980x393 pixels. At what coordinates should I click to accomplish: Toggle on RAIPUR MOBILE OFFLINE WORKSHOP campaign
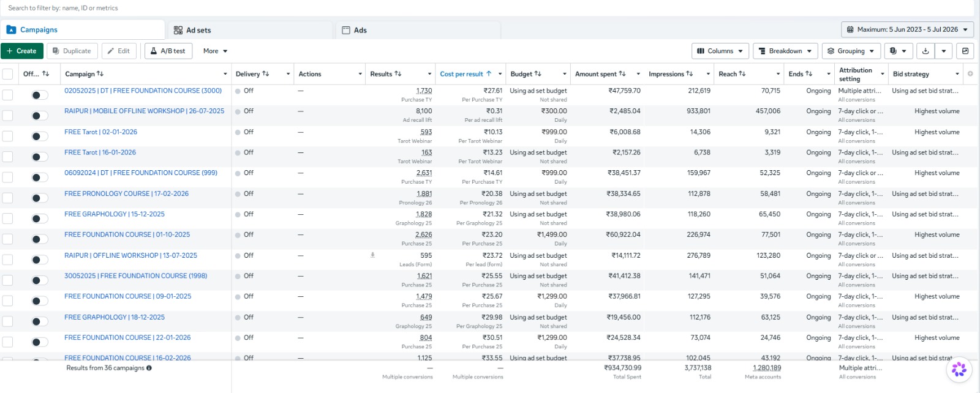click(x=40, y=116)
